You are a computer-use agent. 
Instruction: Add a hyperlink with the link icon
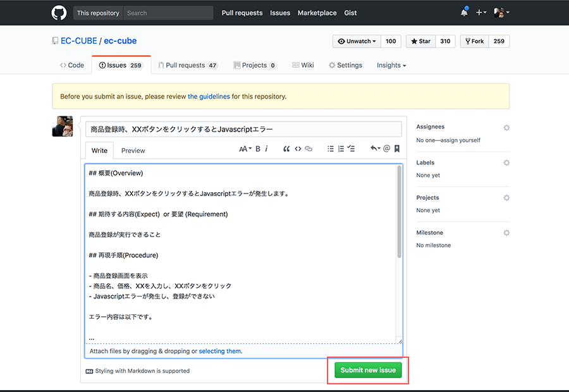click(309, 148)
